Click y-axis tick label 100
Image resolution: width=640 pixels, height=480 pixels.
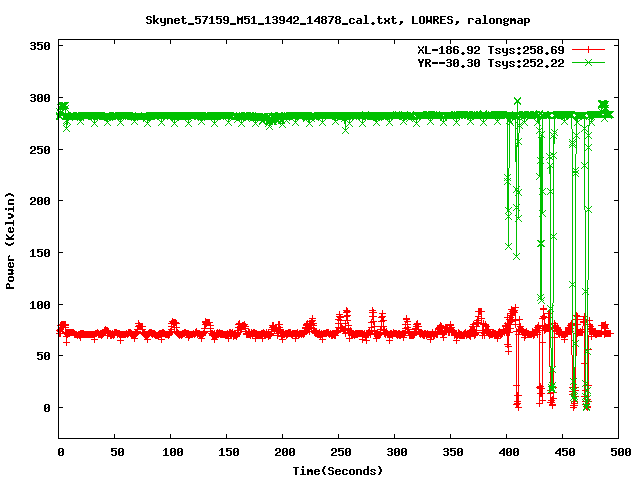(x=40, y=304)
